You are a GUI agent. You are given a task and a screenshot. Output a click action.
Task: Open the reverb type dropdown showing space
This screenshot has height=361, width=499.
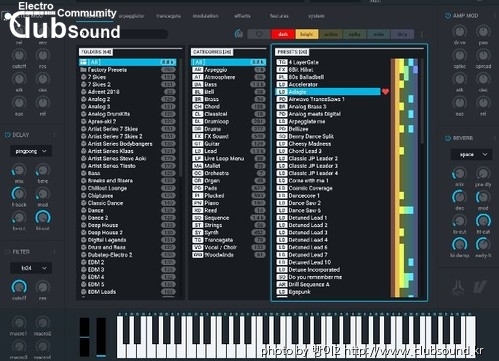coord(471,154)
